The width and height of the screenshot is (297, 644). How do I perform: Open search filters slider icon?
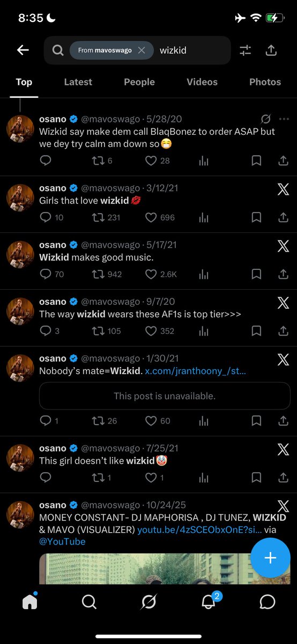coord(245,50)
